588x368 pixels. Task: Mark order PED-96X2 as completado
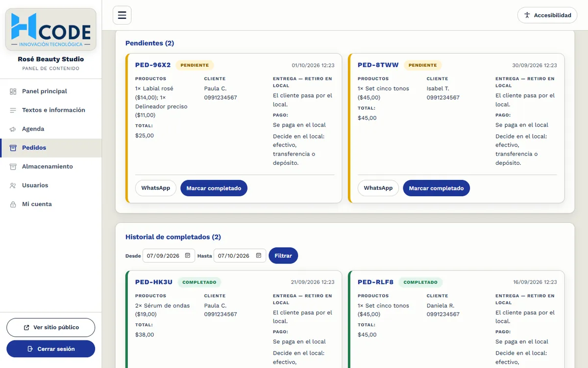coord(214,188)
